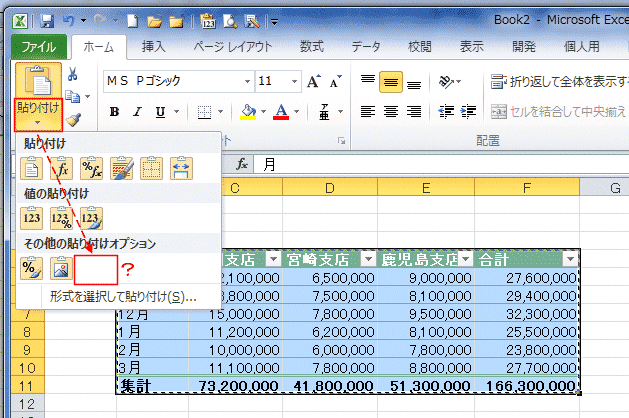Click the Save icon in quick access toolbar
This screenshot has height=418, width=629.
[x=49, y=19]
